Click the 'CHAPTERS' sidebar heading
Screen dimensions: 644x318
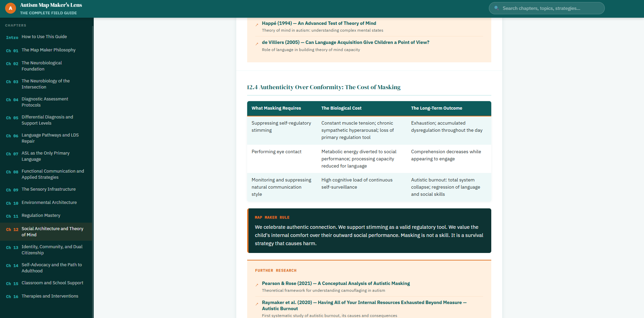click(16, 26)
